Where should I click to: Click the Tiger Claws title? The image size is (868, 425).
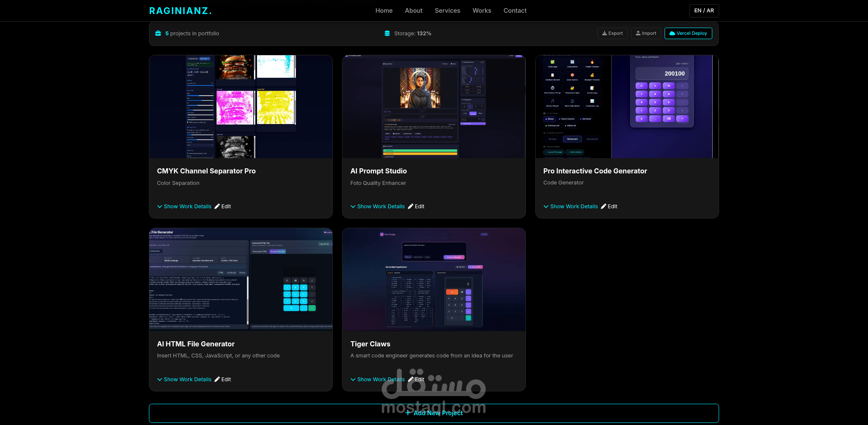(x=370, y=344)
